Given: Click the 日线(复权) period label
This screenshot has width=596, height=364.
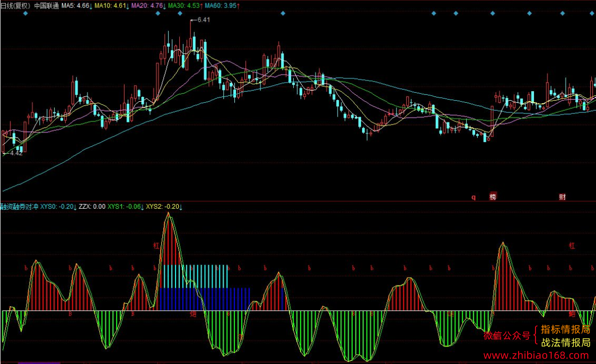Looking at the screenshot, I should click(15, 6).
